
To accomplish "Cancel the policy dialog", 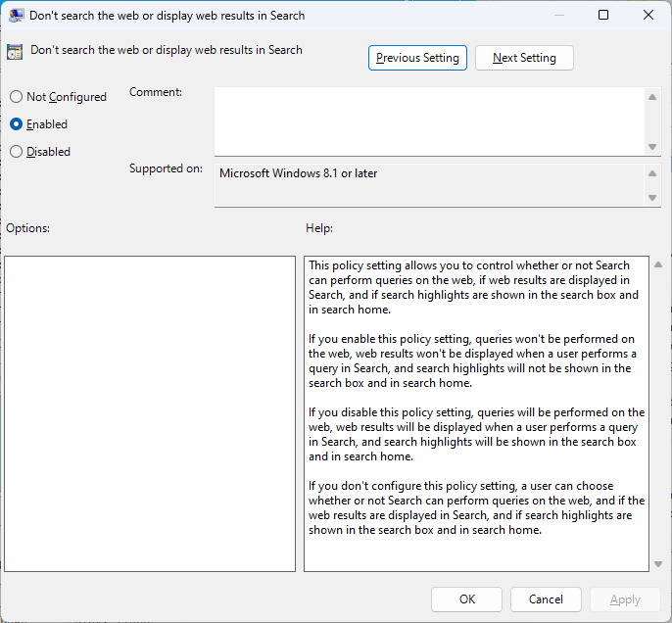I will pos(546,599).
